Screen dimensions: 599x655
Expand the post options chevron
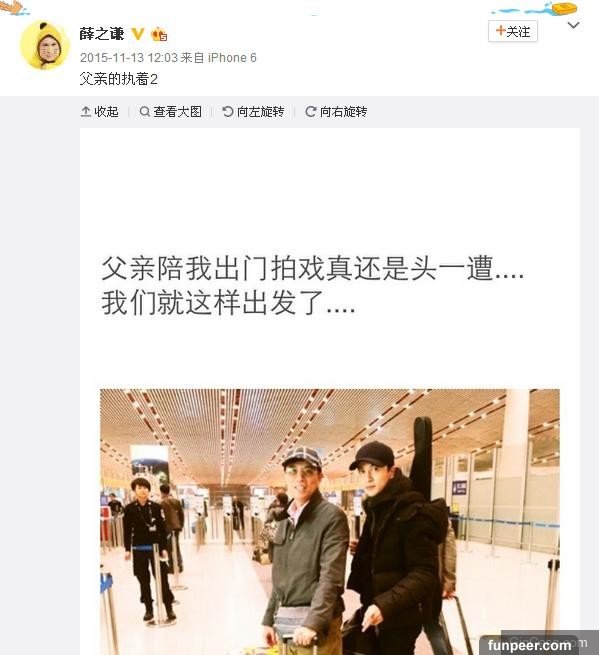click(573, 25)
